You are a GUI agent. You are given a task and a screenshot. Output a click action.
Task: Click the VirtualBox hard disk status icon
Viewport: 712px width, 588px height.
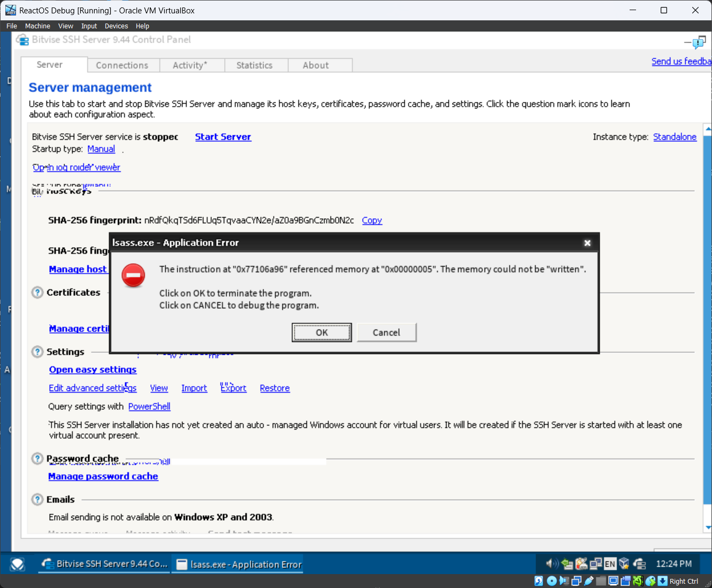539,581
